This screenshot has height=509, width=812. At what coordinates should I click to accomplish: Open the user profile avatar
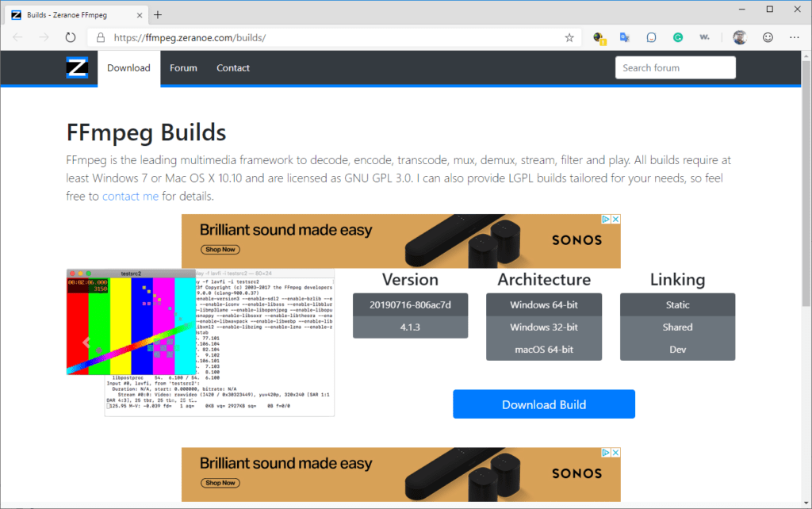(x=740, y=37)
